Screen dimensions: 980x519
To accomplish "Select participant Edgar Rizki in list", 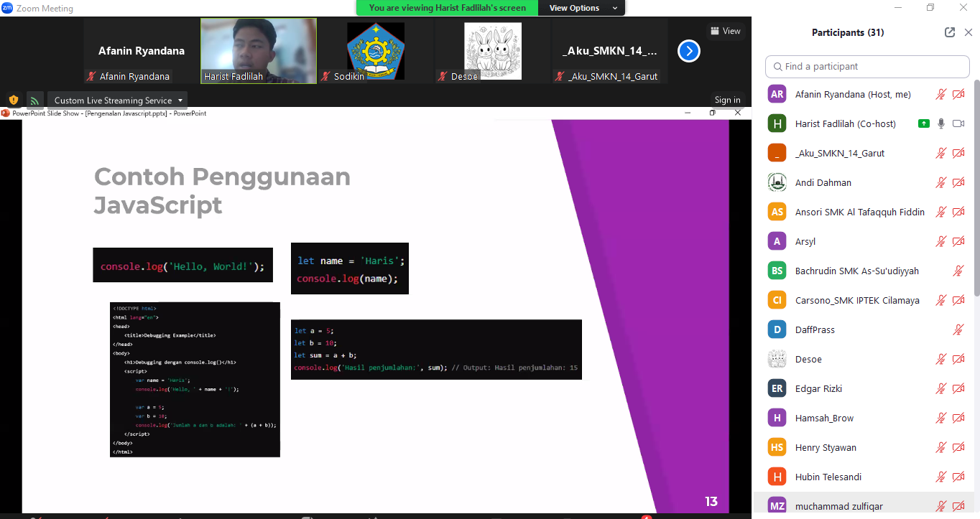I will [x=864, y=388].
